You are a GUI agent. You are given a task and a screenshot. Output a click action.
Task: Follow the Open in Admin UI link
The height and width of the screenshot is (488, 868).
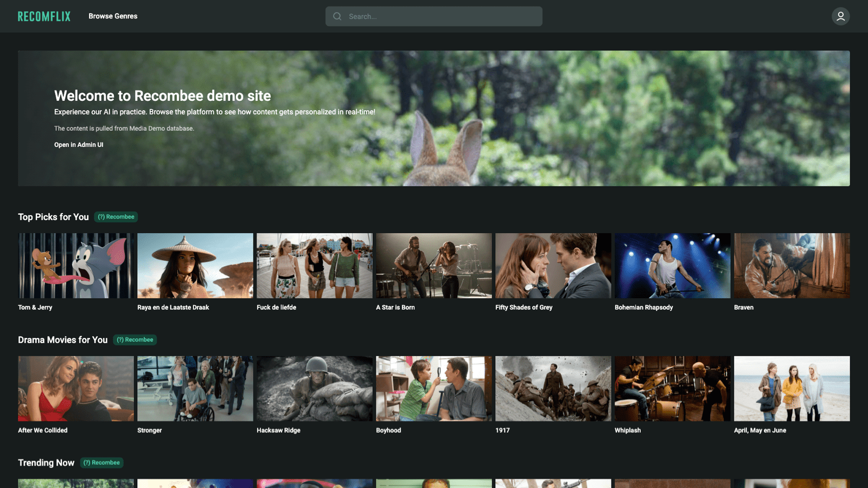[x=79, y=145]
